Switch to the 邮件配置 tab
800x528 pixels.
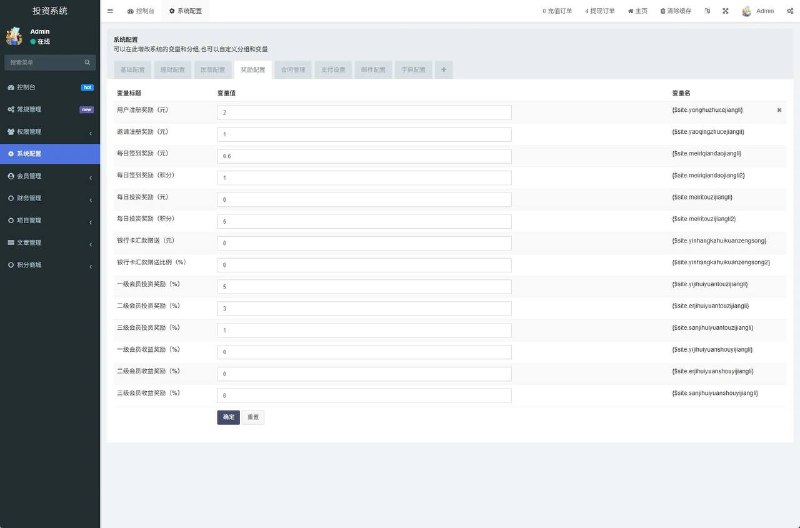[373, 69]
